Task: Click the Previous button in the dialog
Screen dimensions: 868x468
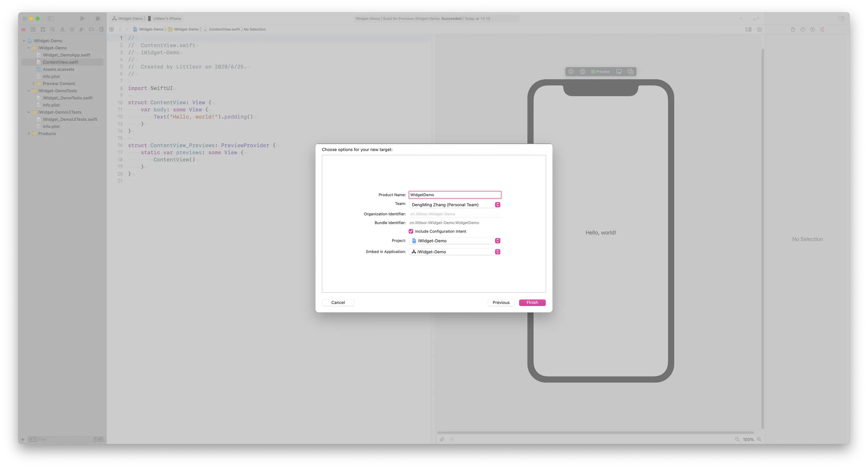Action: tap(501, 302)
